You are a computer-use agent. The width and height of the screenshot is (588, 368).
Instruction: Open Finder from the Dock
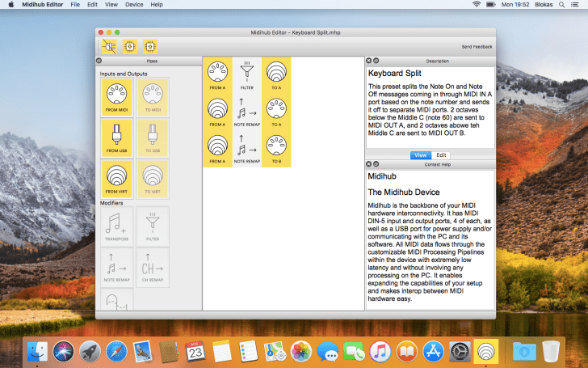(x=37, y=352)
